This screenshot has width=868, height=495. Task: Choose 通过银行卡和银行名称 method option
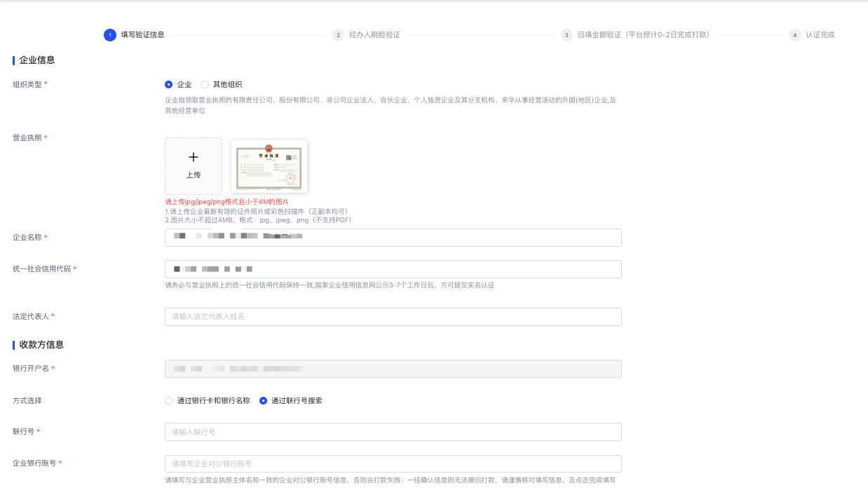point(168,401)
